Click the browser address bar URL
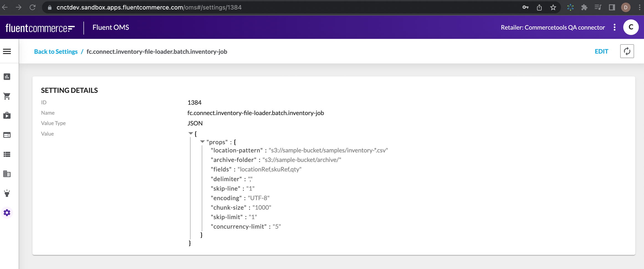Image resolution: width=644 pixels, height=269 pixels. 149,7
